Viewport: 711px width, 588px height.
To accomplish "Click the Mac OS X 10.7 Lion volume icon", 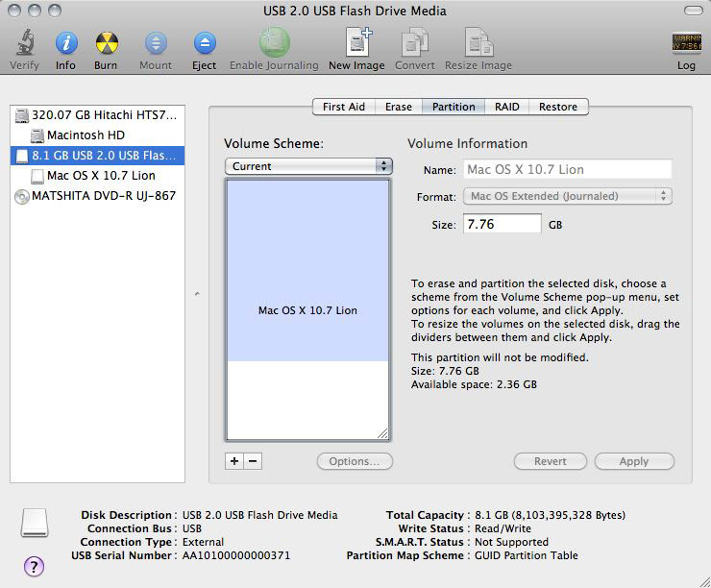I will [37, 176].
